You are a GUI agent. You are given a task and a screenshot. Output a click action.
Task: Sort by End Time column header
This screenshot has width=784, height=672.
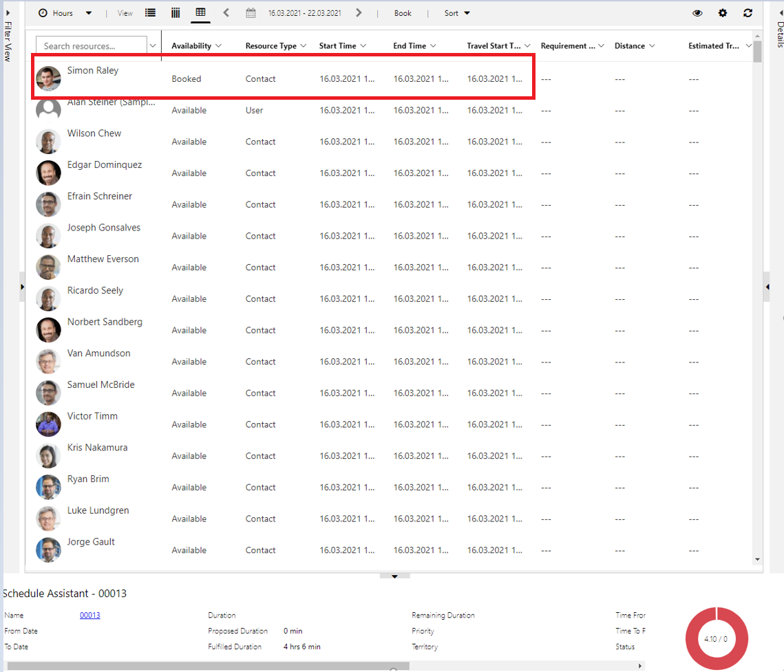pyautogui.click(x=414, y=46)
